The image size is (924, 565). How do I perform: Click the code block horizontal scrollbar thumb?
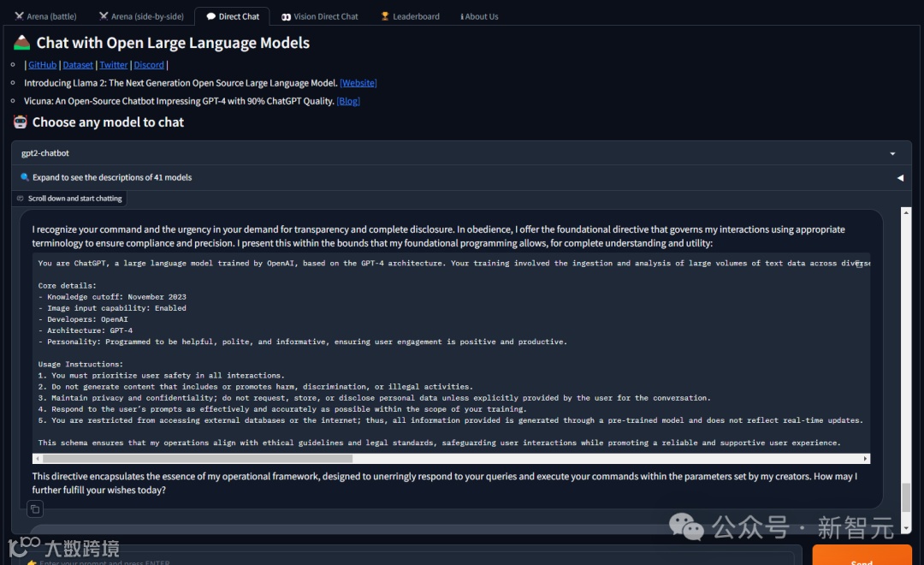pos(198,458)
